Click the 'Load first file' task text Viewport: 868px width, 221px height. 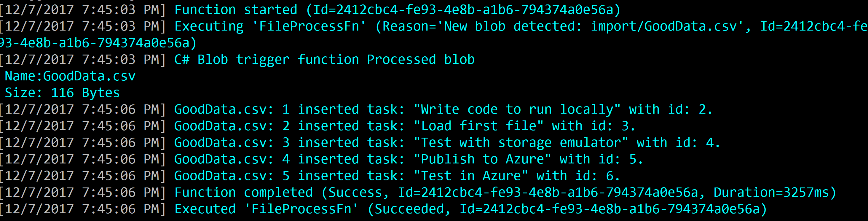478,126
